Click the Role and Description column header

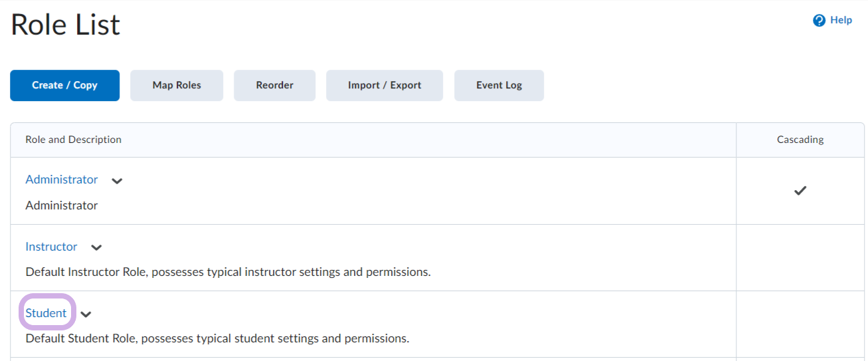[73, 140]
